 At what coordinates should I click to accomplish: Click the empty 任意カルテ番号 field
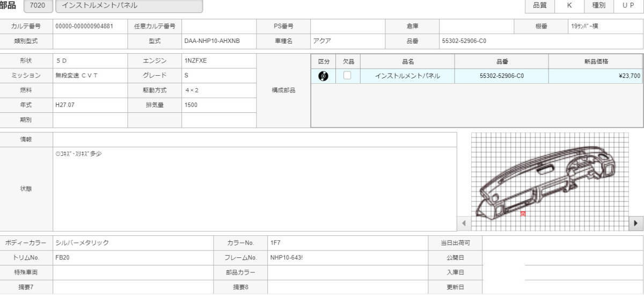(x=219, y=26)
